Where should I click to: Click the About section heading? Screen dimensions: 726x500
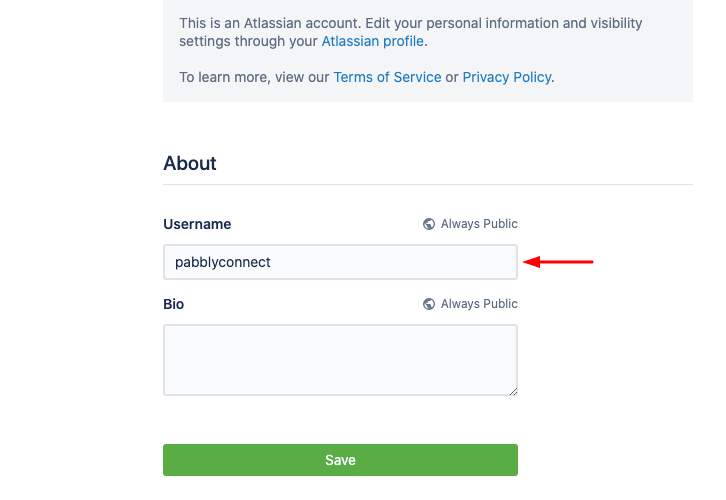click(190, 163)
